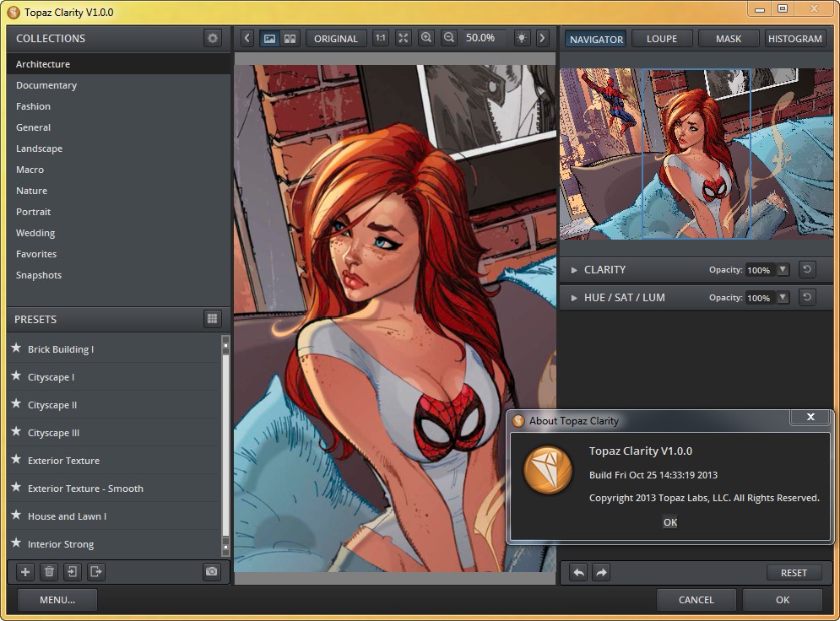840x621 pixels.
Task: Select the Wedding collection
Action: [x=118, y=233]
